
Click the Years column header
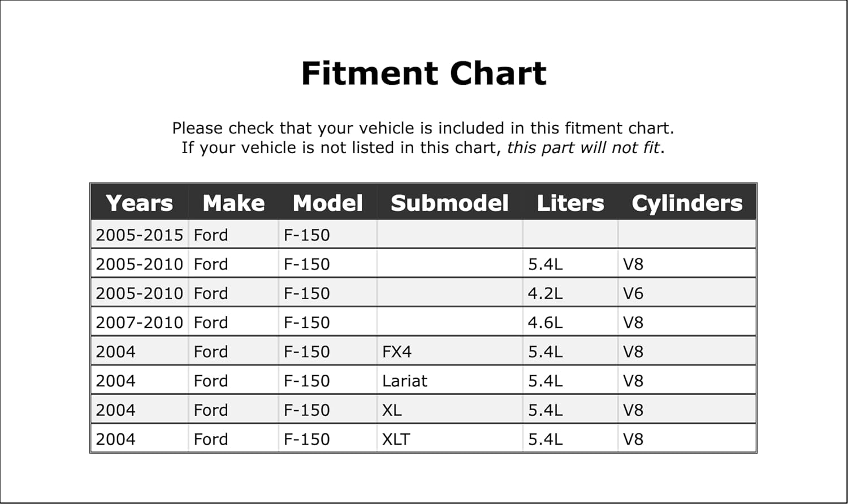point(139,203)
